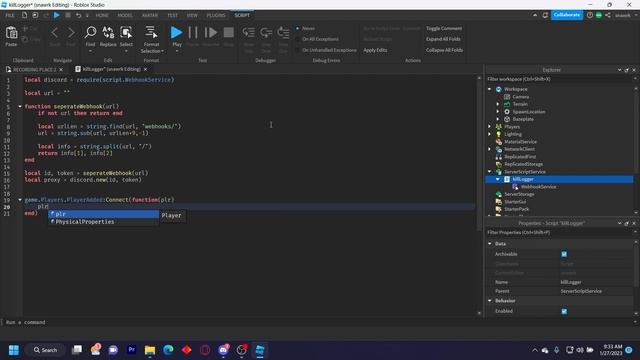
Task: Click the new file icon beside FILE
Action: tap(24, 15)
